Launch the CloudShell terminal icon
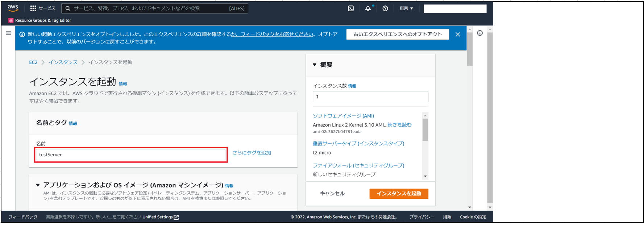Image resolution: width=644 pixels, height=235 pixels. tap(351, 8)
